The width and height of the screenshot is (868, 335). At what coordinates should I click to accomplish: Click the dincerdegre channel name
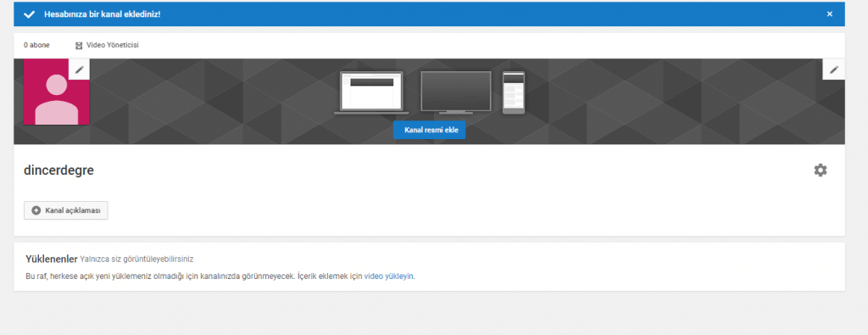click(58, 170)
